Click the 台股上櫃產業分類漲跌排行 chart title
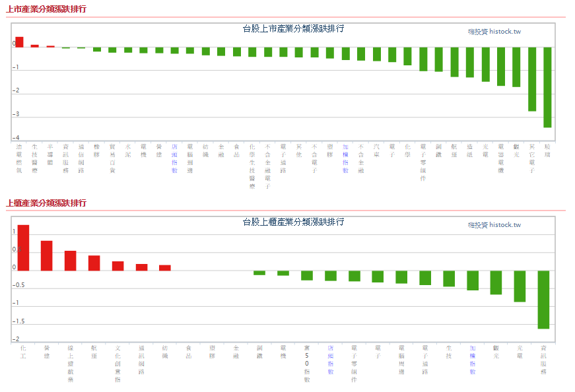 (x=293, y=222)
